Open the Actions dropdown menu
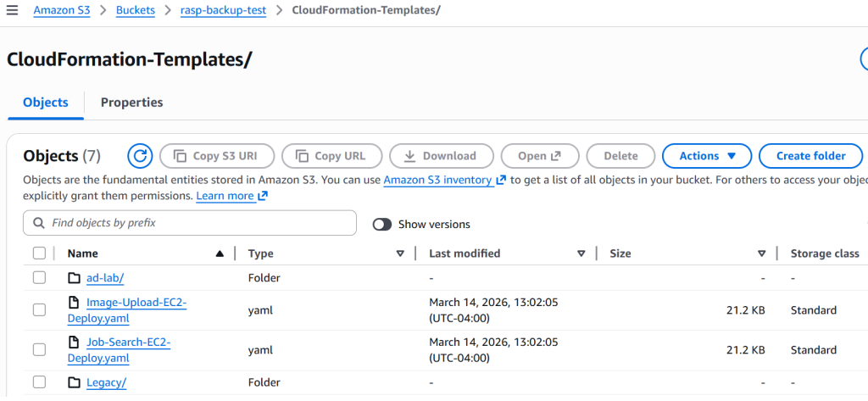The image size is (868, 401). (x=706, y=156)
